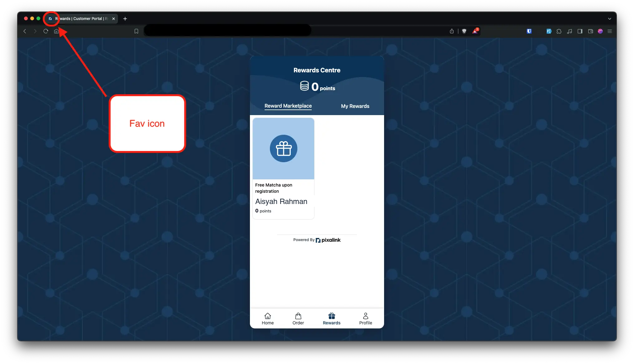Click the yellow minimize window button
This screenshot has height=364, width=634.
(32, 19)
